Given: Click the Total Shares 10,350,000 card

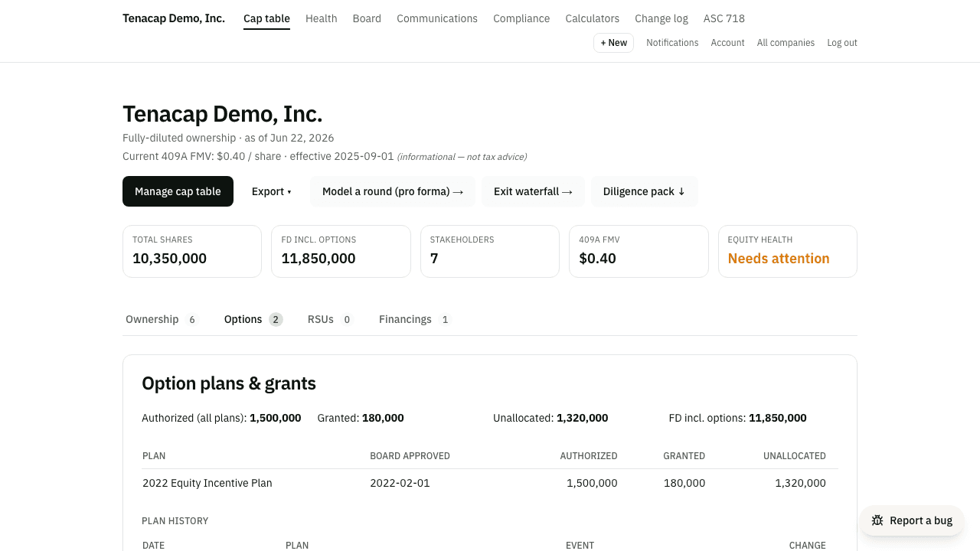Looking at the screenshot, I should 192,251.
